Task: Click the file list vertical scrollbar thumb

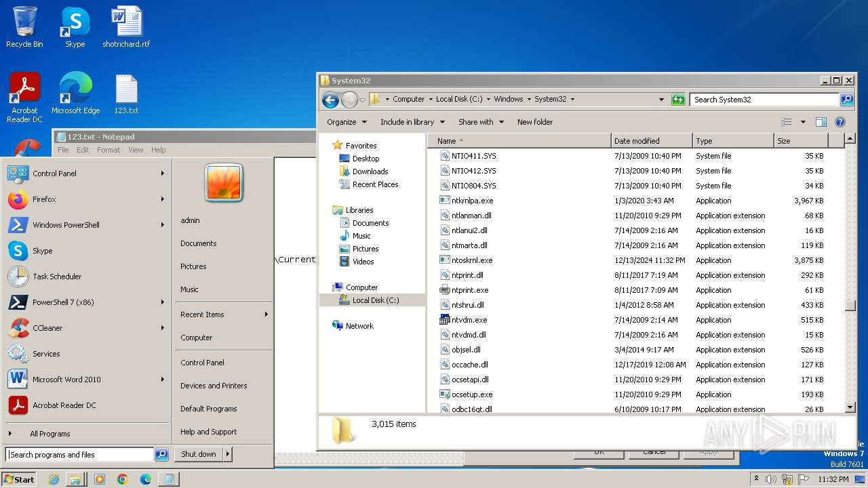Action: point(850,306)
